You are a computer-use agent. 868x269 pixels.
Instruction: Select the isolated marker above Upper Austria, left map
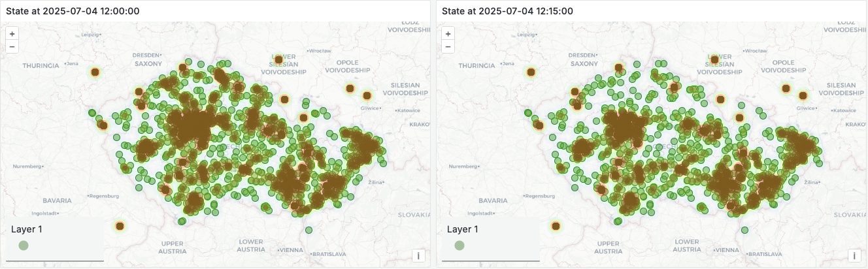(120, 226)
